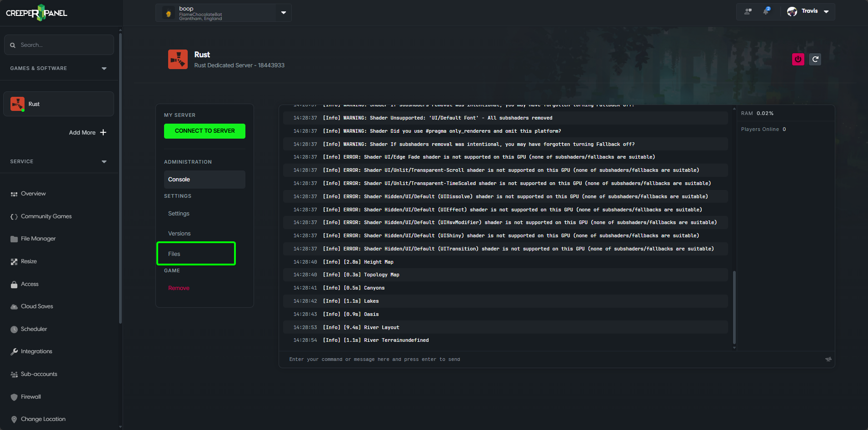
Task: Click the CONNECT TO SERVER button
Action: 205,131
